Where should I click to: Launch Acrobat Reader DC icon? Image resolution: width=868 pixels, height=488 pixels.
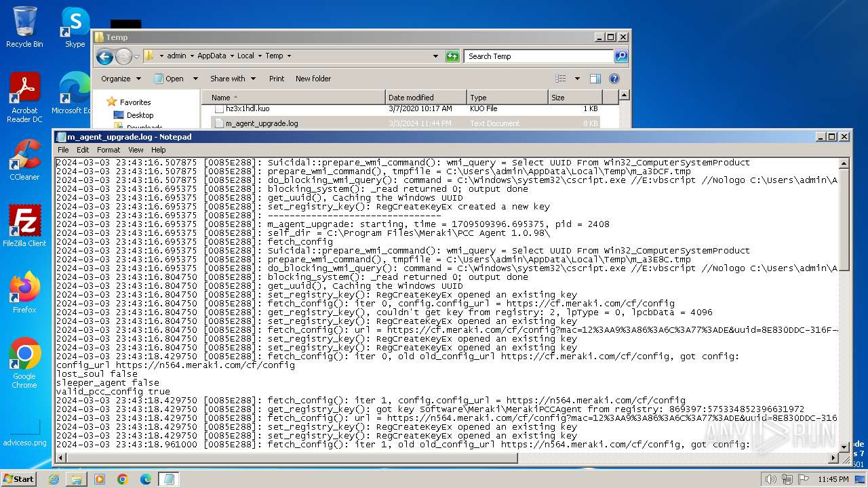coord(24,98)
